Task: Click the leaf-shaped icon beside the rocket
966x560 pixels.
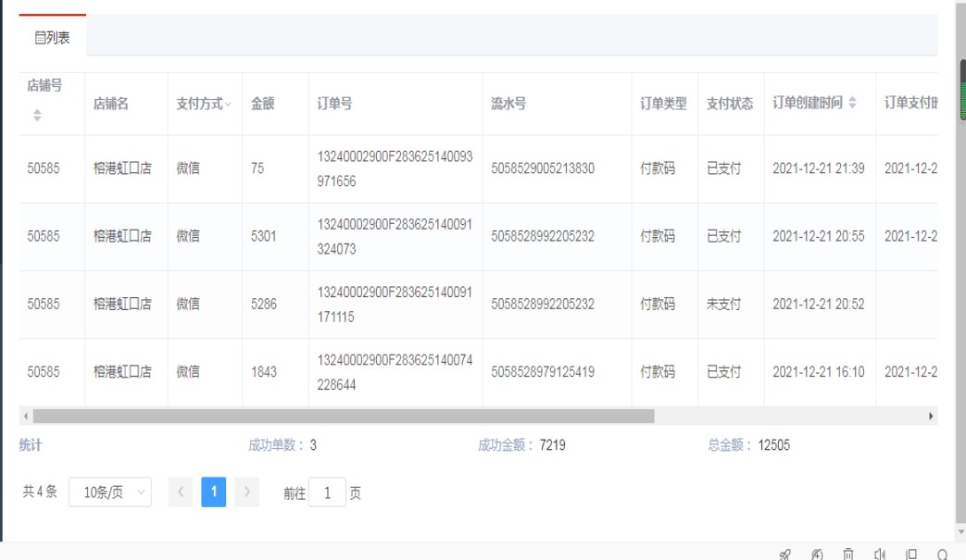Action: [x=817, y=554]
